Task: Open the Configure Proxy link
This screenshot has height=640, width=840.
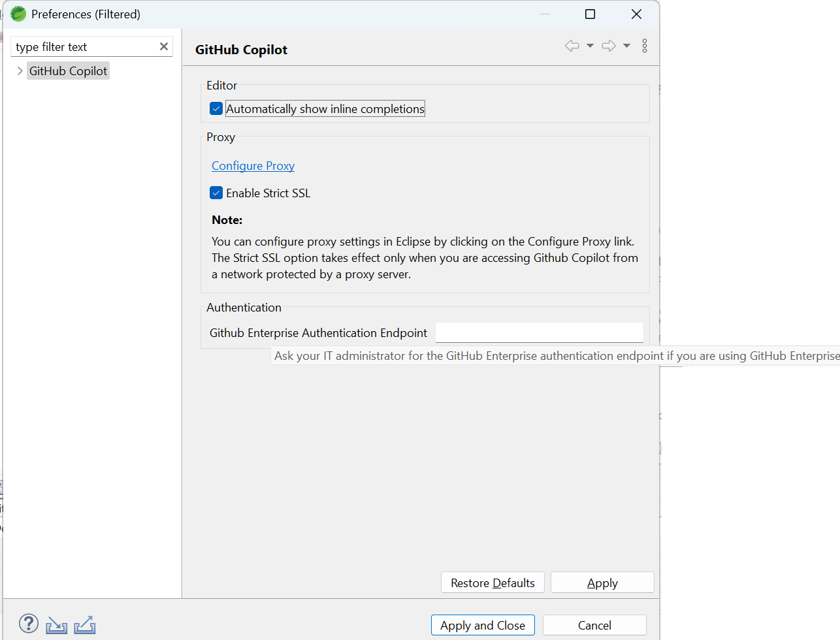Action: pos(253,166)
